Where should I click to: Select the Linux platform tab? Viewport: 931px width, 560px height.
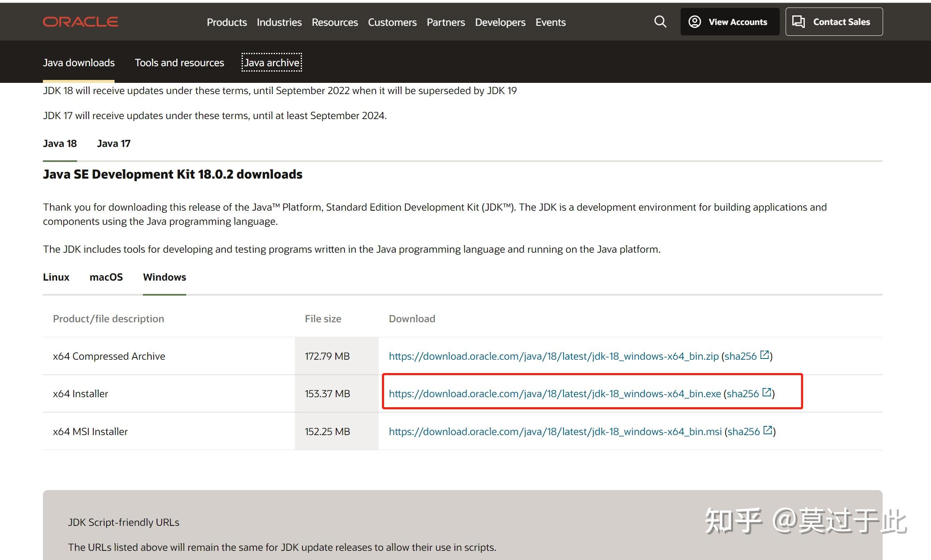56,277
